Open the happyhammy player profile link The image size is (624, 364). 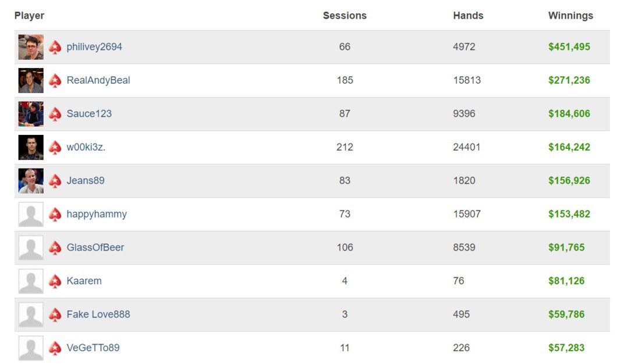click(97, 214)
